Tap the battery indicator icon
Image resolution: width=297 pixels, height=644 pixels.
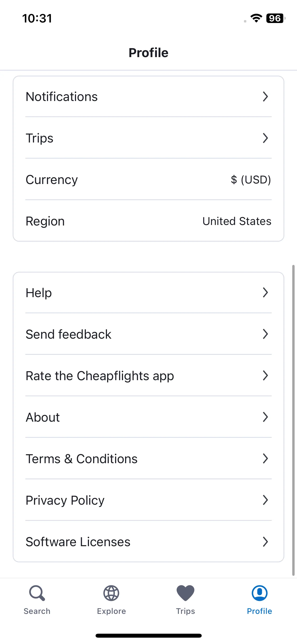(x=276, y=18)
